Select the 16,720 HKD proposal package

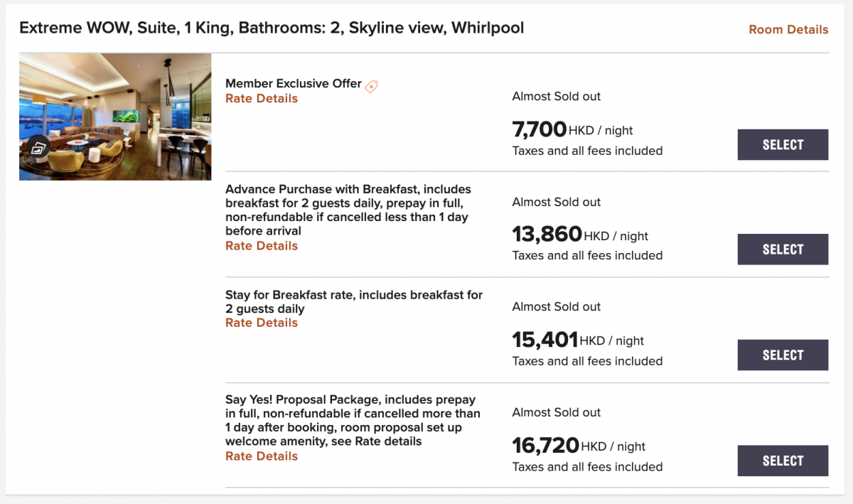coord(783,461)
